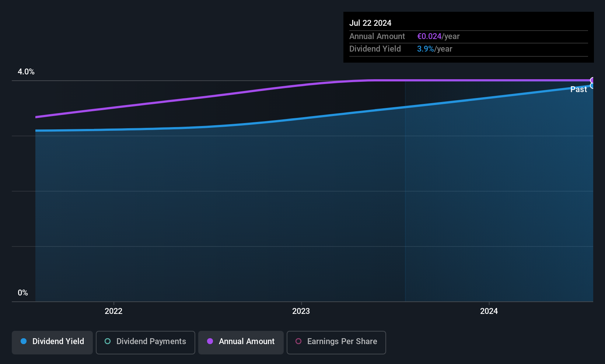Click the tooltip date 'Jul 22 2024'
The image size is (605, 364).
pyautogui.click(x=370, y=23)
